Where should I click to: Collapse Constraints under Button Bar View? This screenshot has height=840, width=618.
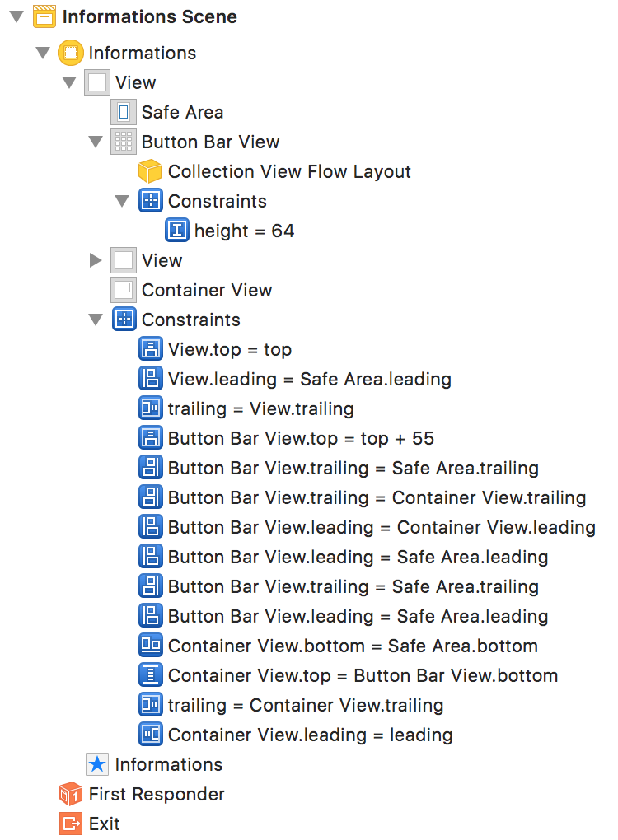[x=122, y=201]
